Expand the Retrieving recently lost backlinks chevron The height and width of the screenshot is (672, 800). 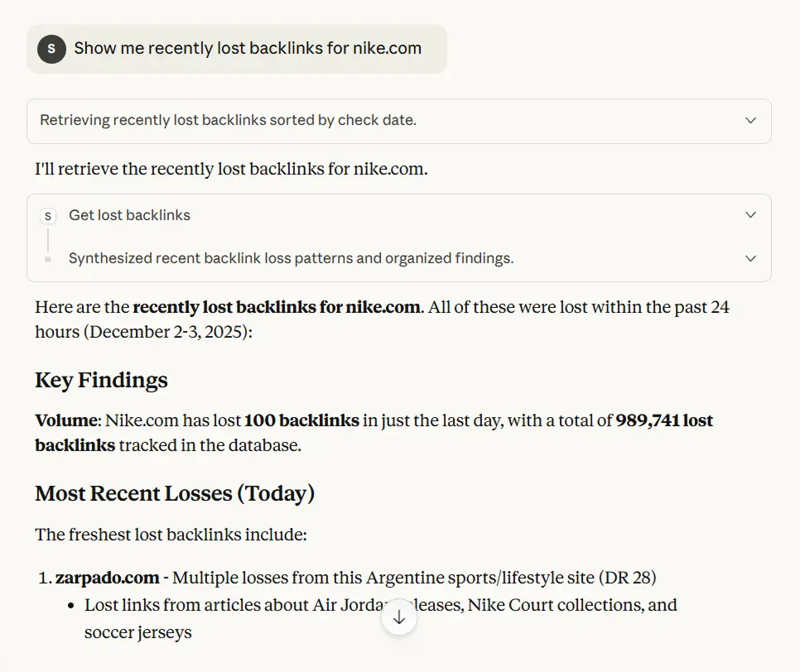pos(750,121)
